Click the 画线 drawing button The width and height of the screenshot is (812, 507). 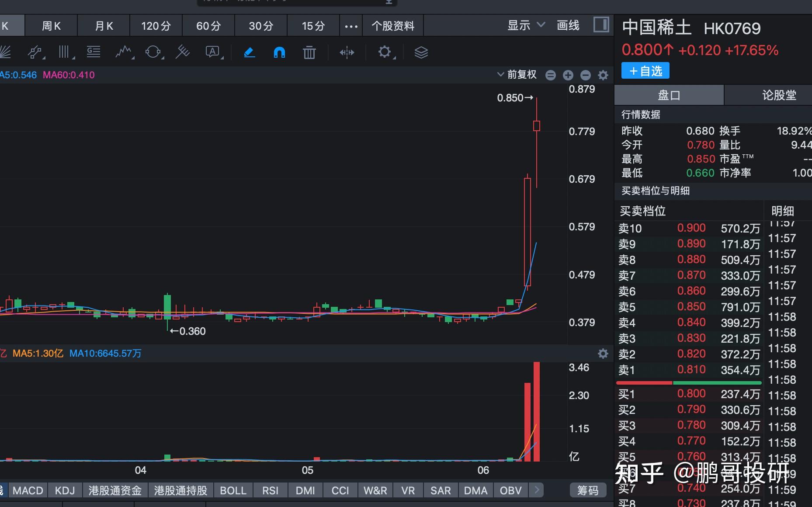click(568, 25)
